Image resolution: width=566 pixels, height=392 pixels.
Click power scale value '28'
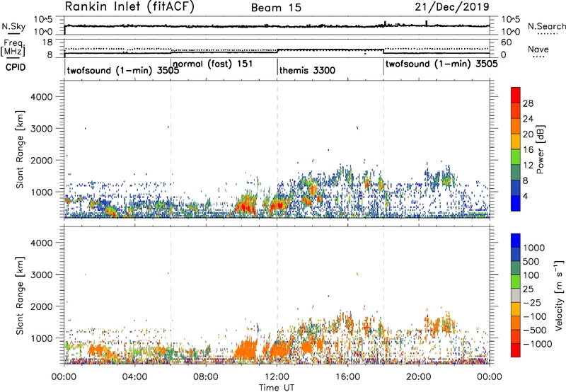(x=528, y=103)
